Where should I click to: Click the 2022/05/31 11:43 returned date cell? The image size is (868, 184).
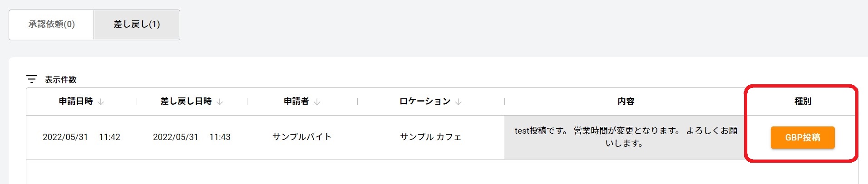coord(192,137)
